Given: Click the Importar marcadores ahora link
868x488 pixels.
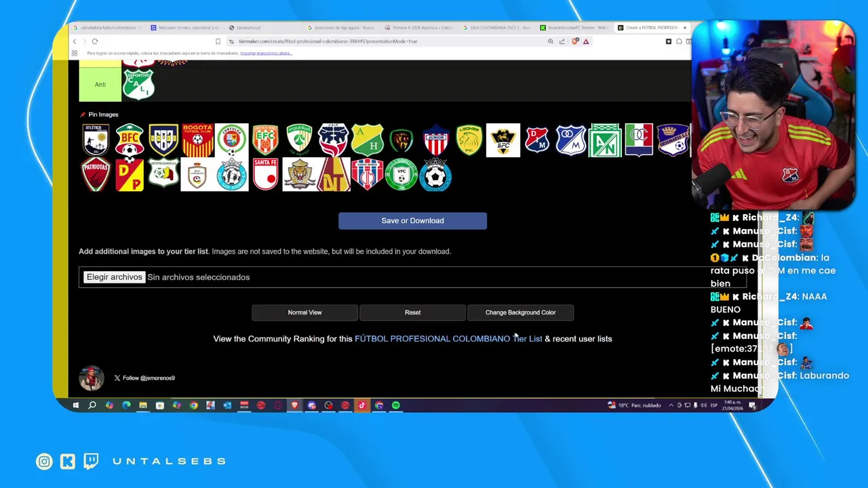Looking at the screenshot, I should (266, 53).
